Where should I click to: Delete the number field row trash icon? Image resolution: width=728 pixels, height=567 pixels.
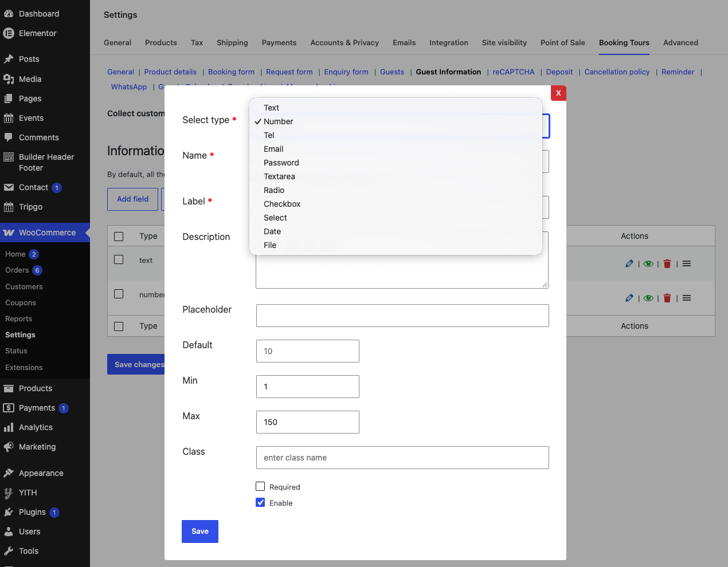pos(667,298)
